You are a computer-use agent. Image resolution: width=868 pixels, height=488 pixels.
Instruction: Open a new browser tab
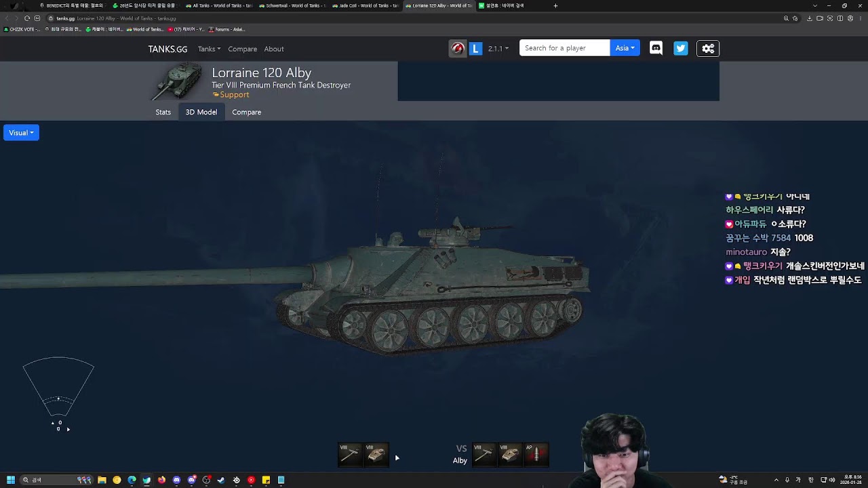click(x=555, y=5)
